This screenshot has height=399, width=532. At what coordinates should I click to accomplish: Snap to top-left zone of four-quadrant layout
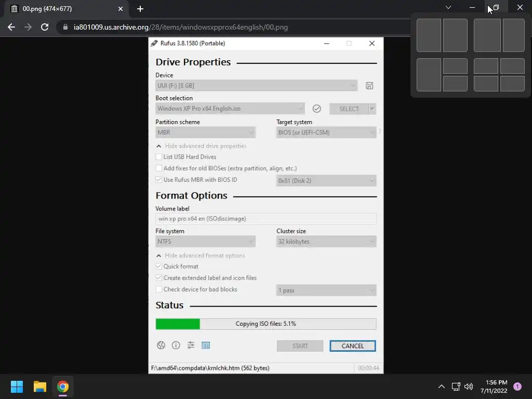[486, 66]
